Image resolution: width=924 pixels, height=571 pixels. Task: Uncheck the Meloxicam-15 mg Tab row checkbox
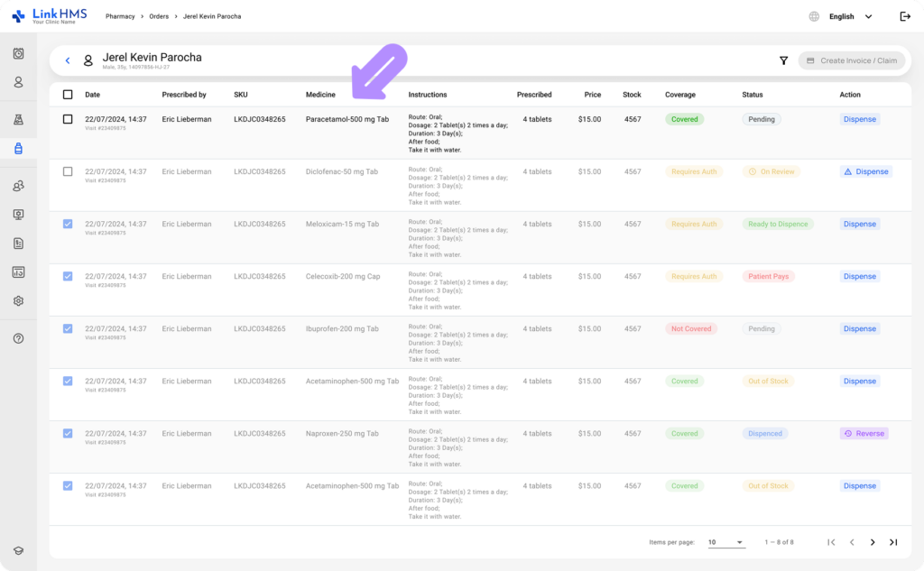tap(68, 224)
